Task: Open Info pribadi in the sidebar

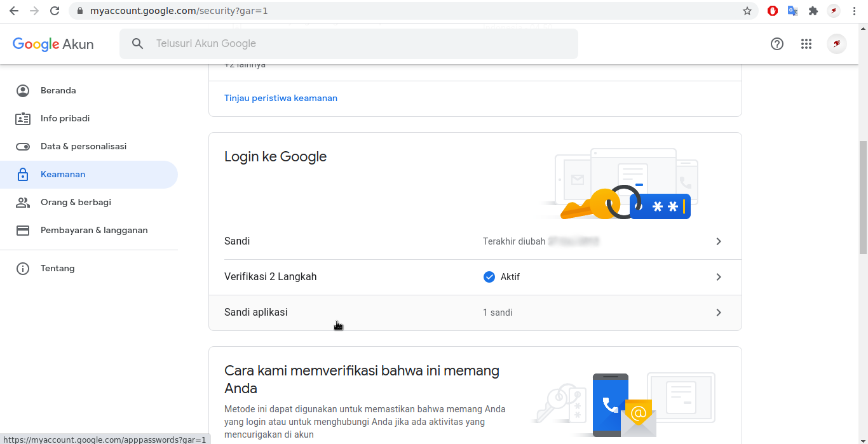Action: [65, 119]
